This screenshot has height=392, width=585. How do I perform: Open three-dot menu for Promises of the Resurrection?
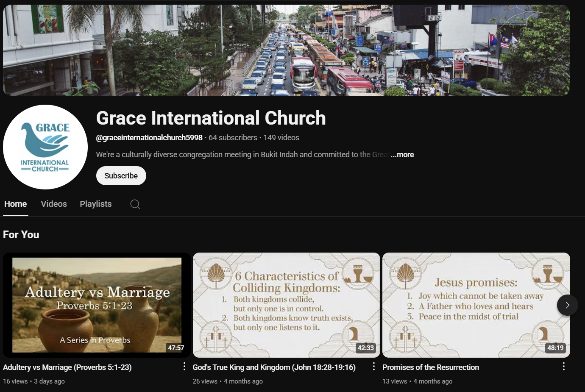click(x=563, y=367)
